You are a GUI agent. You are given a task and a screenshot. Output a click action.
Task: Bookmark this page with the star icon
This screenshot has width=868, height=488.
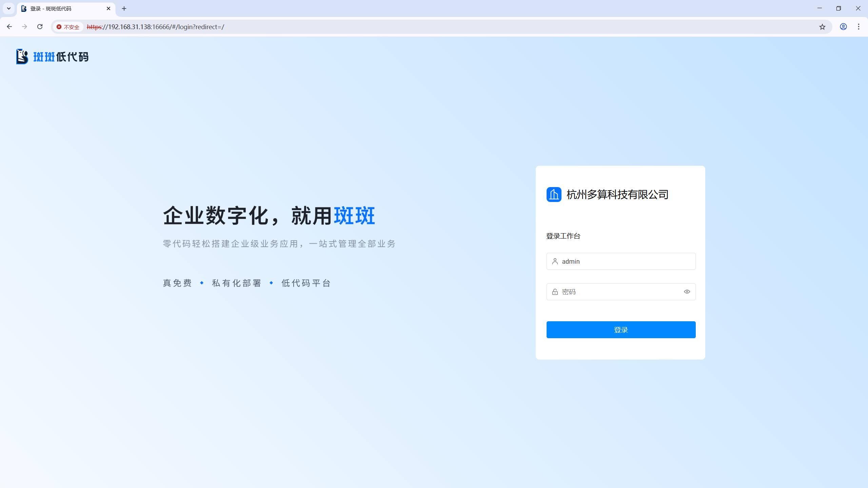(x=822, y=27)
